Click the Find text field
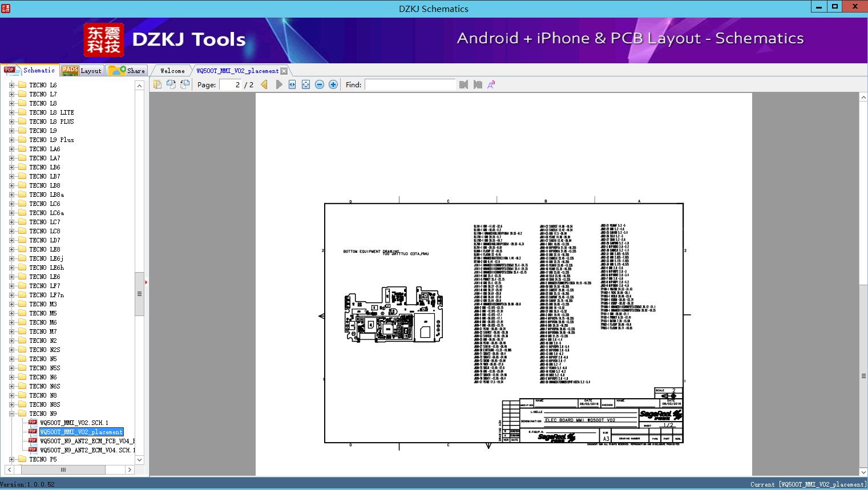This screenshot has width=868, height=490. (x=410, y=84)
